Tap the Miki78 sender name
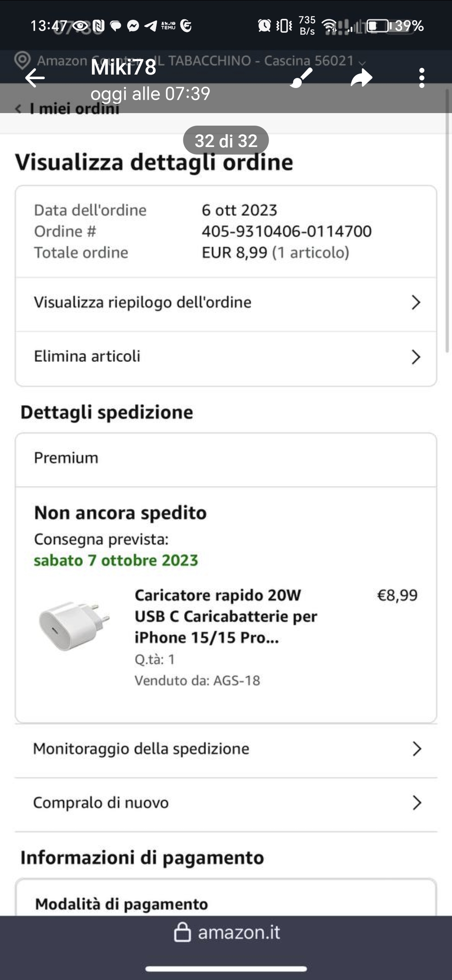This screenshot has height=980, width=452. (123, 67)
